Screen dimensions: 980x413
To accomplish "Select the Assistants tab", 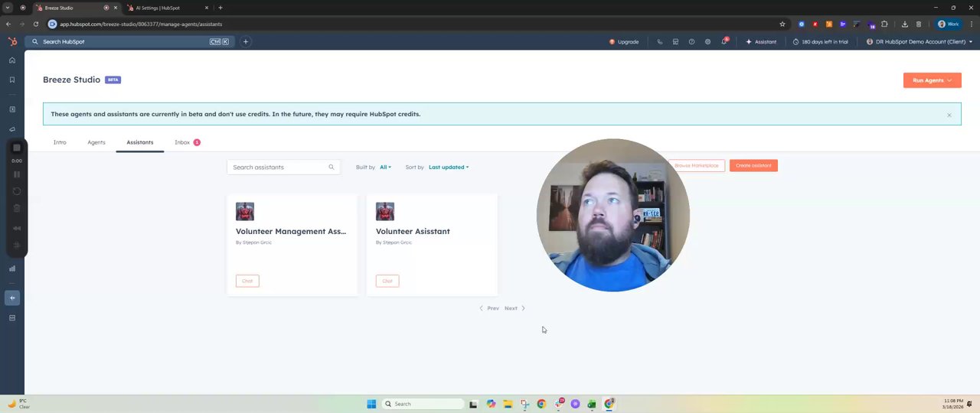I will 140,142.
